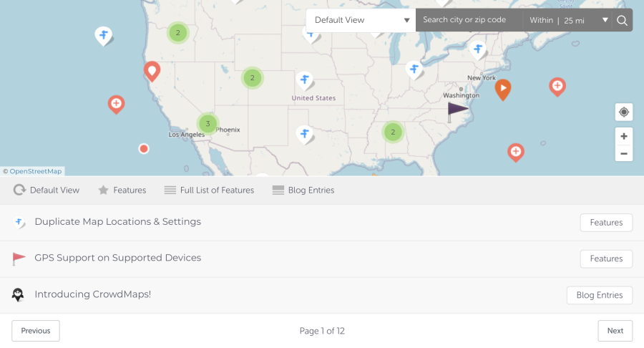The height and width of the screenshot is (348, 644).
Task: Click the red plus marker far east Atlantic
Action: coord(557,86)
